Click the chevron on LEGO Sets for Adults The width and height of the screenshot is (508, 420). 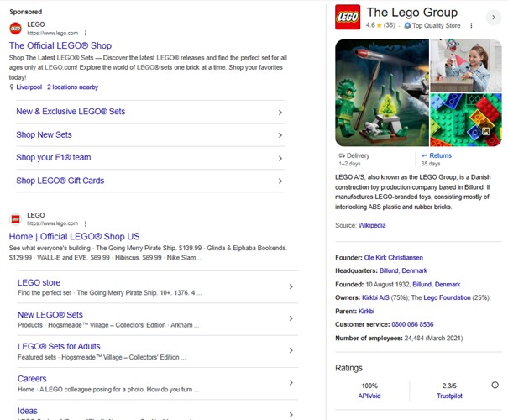291,350
